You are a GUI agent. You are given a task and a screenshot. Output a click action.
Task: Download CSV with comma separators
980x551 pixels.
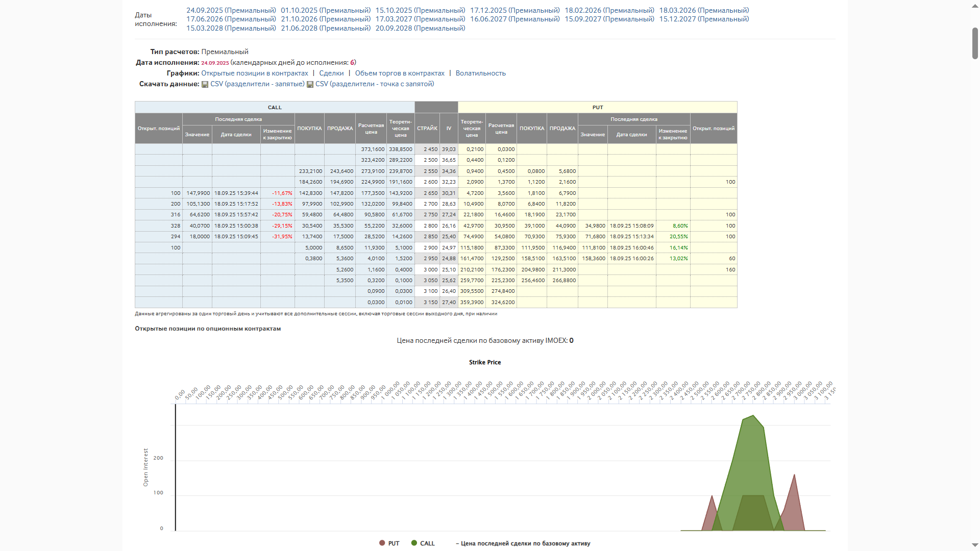257,84
